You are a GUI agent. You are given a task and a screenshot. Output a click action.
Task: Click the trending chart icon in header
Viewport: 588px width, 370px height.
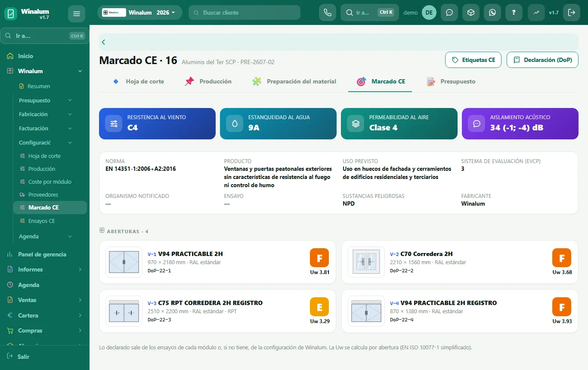[536, 12]
